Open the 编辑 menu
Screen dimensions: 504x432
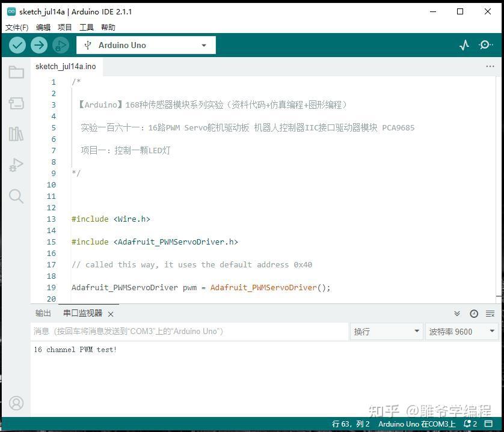pos(43,27)
